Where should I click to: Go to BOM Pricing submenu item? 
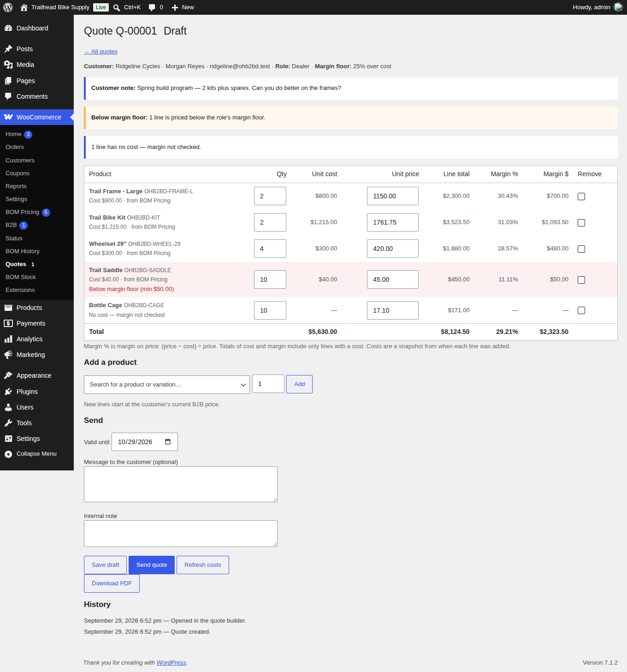(x=22, y=212)
